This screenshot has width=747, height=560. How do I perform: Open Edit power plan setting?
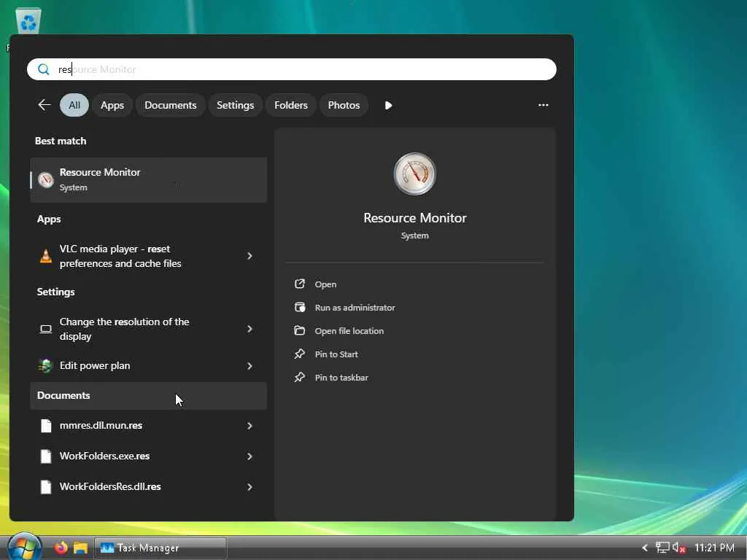pos(149,366)
